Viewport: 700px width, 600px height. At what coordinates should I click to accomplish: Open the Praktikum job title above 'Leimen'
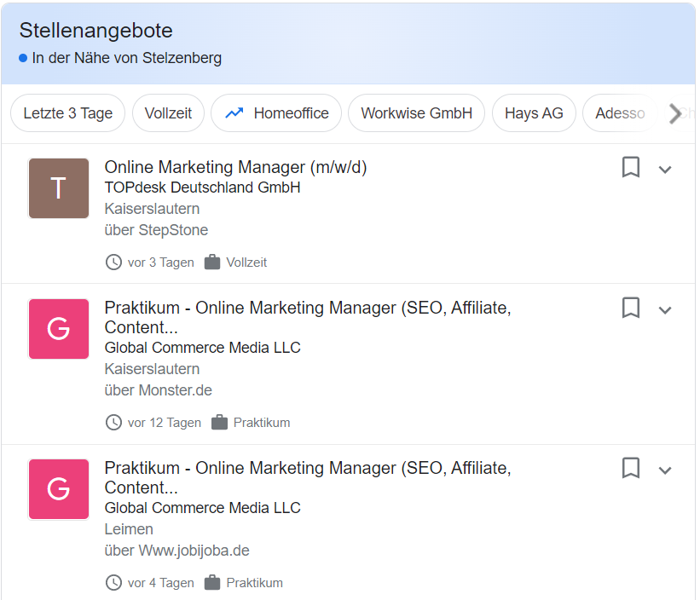point(308,477)
